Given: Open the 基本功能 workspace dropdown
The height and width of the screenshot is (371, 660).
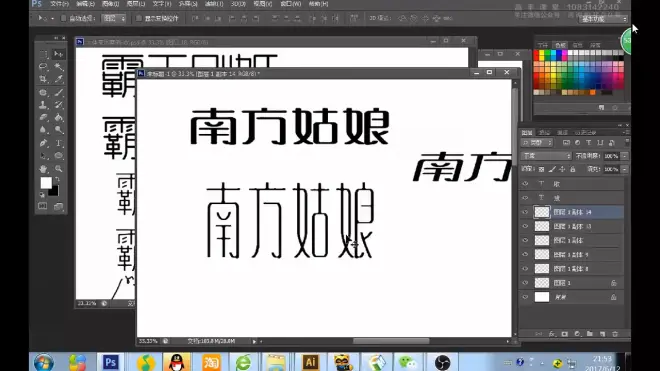Looking at the screenshot, I should (603, 19).
